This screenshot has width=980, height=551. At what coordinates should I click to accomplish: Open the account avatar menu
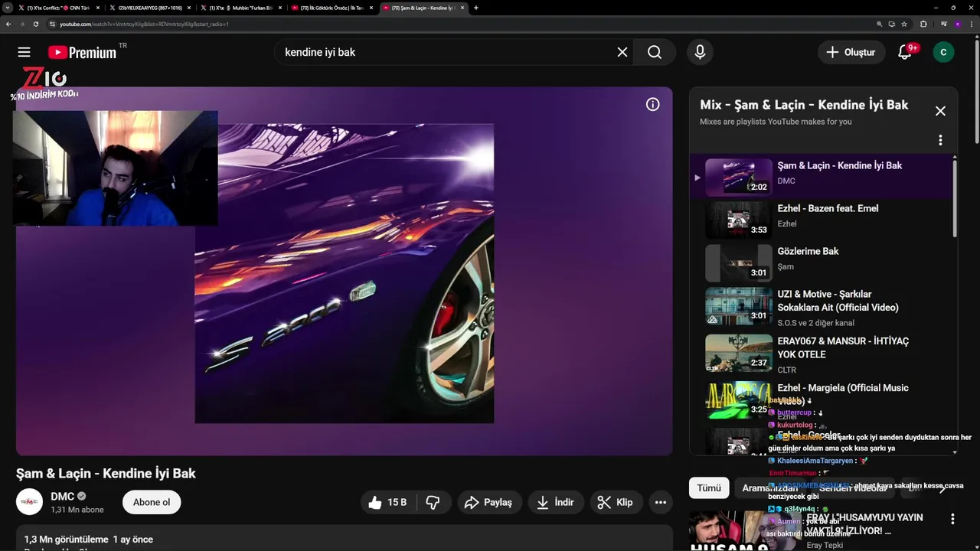943,52
